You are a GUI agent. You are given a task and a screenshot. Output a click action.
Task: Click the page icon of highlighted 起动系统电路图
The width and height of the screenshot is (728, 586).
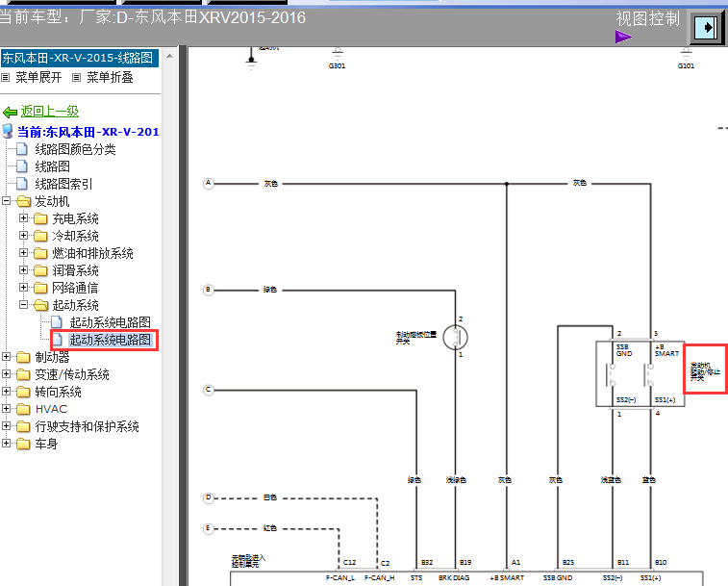[x=57, y=340]
